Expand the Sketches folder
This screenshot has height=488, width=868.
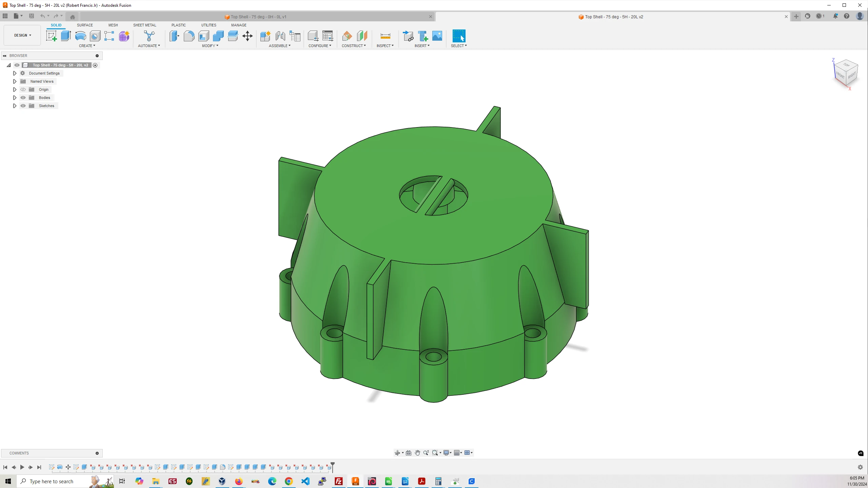click(x=15, y=106)
